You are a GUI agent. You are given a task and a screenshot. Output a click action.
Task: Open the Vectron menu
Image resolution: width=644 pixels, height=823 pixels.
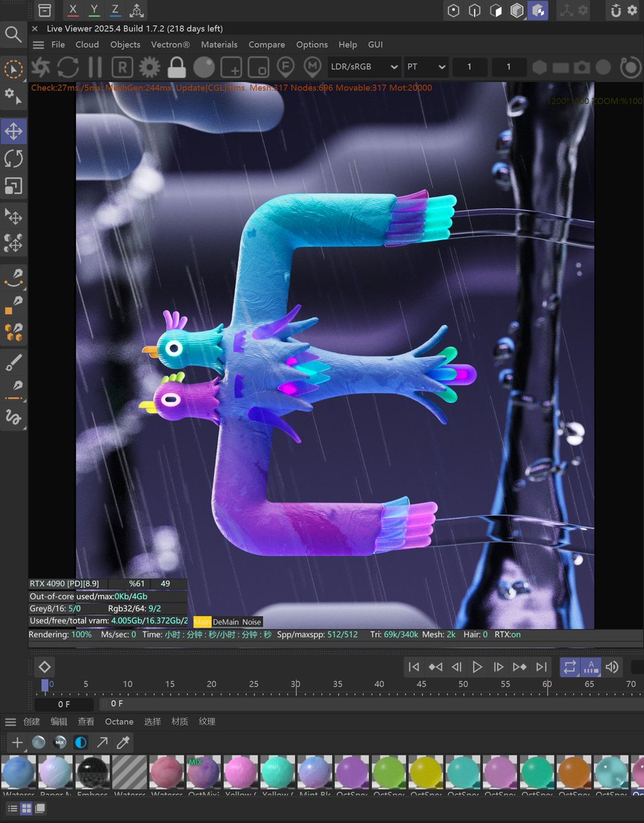[170, 45]
